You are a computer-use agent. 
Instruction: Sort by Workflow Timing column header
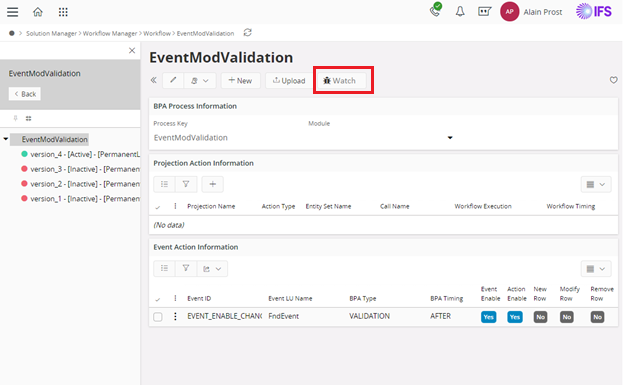[x=571, y=206]
